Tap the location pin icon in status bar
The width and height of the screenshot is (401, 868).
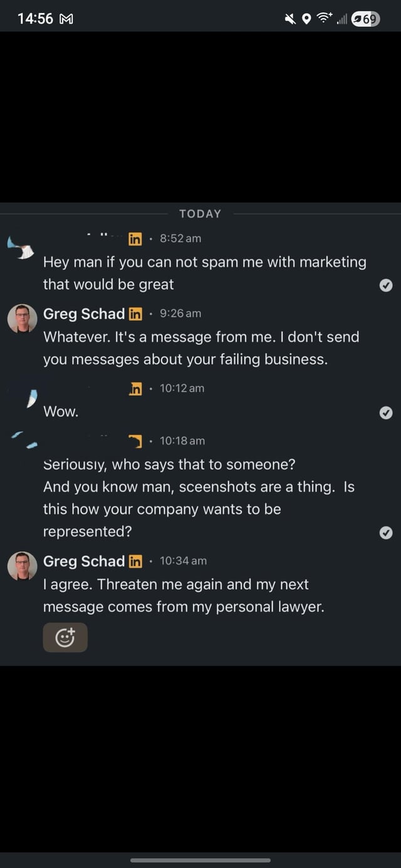click(x=306, y=19)
